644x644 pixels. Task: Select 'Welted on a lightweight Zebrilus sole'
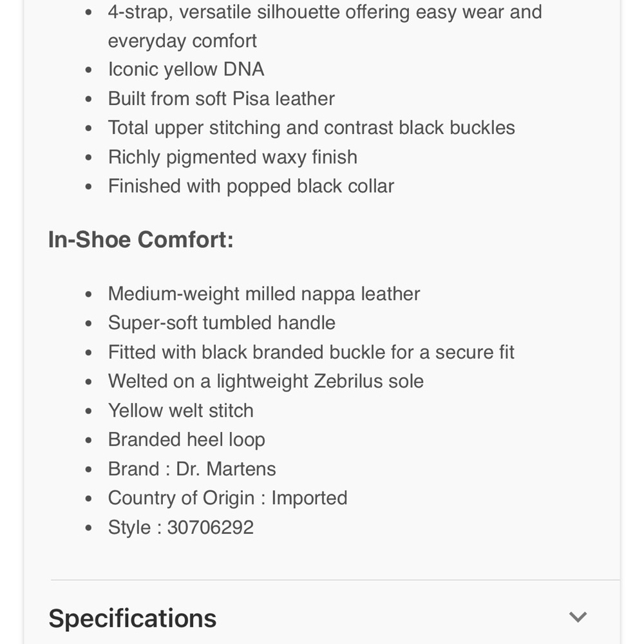tap(266, 381)
